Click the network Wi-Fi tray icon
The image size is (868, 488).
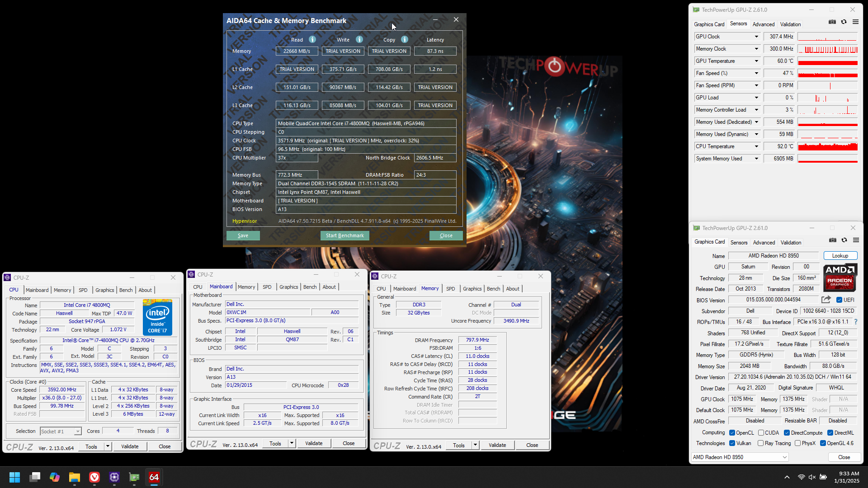801,477
